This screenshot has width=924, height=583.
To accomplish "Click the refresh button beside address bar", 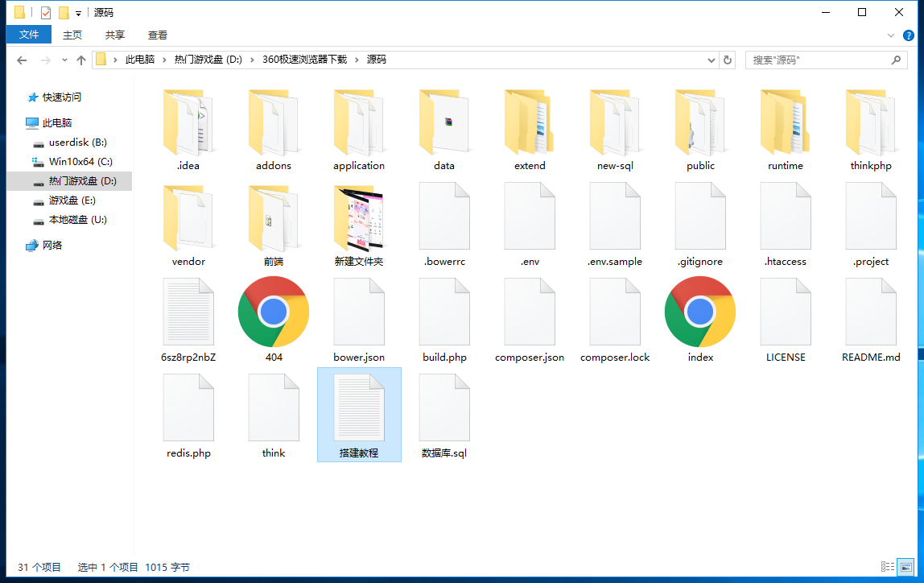I will pos(728,60).
